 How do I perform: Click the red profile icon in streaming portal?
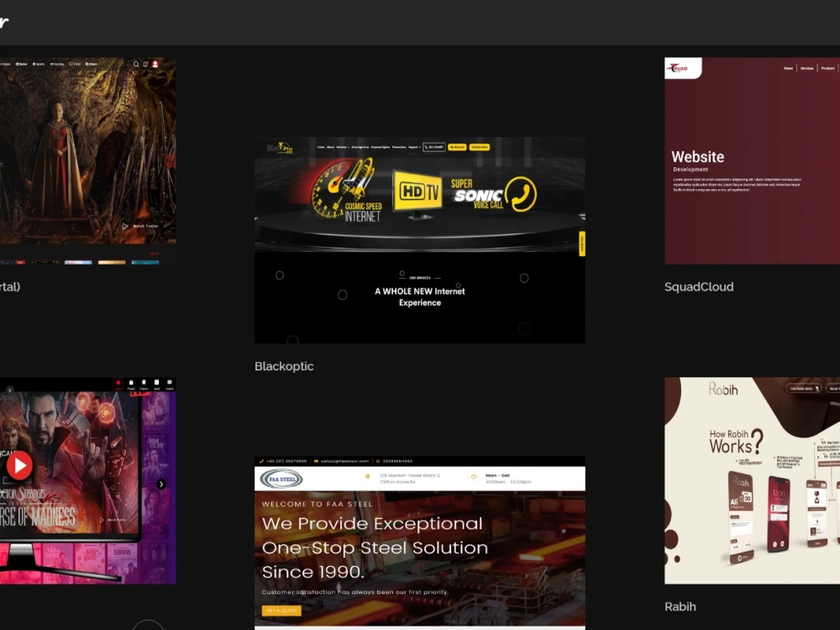click(x=155, y=65)
